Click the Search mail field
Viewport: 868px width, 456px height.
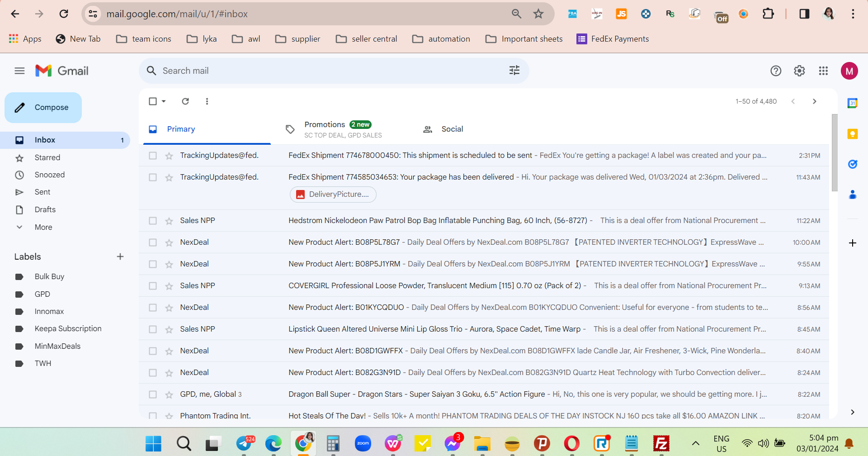point(334,71)
